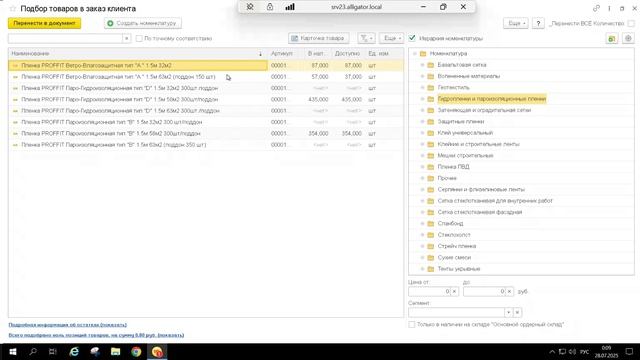Viewport: 640px width, 360px height.
Task: Click the lock icon in remote session bar
Action: [270, 7]
